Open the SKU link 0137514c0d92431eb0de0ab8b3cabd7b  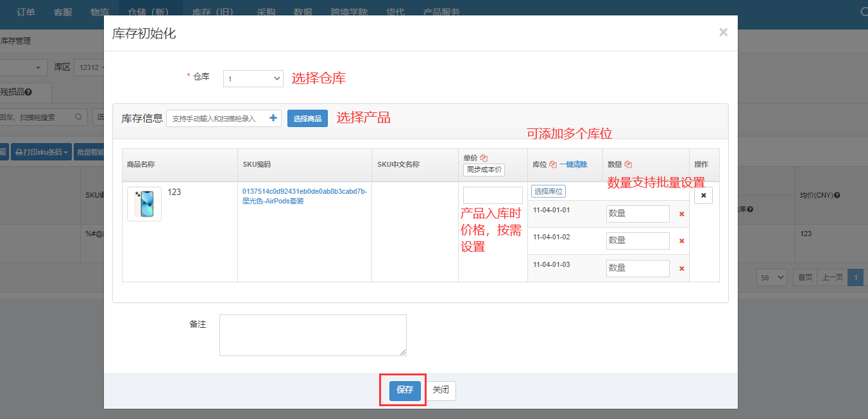(x=304, y=191)
